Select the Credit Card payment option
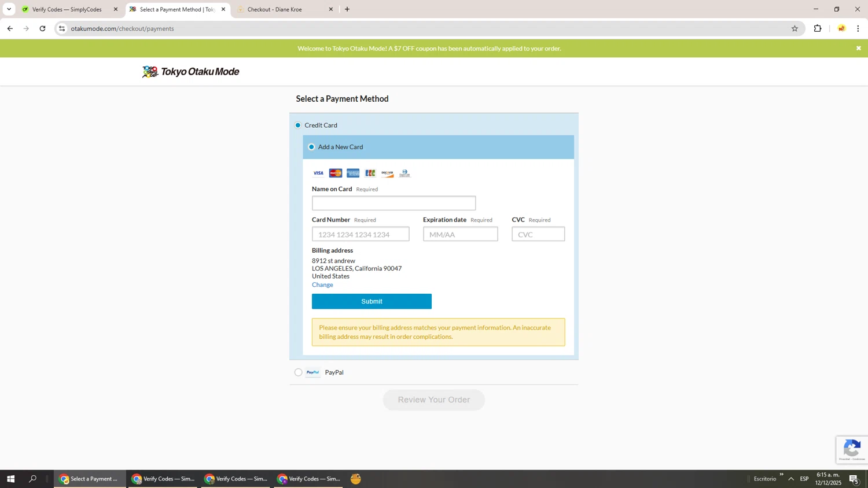Screen dimensions: 868x488 click(298, 125)
